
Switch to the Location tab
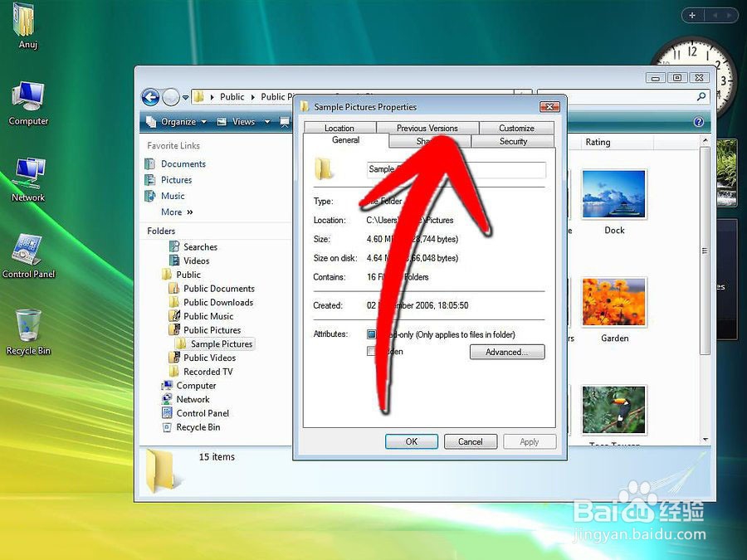(339, 128)
